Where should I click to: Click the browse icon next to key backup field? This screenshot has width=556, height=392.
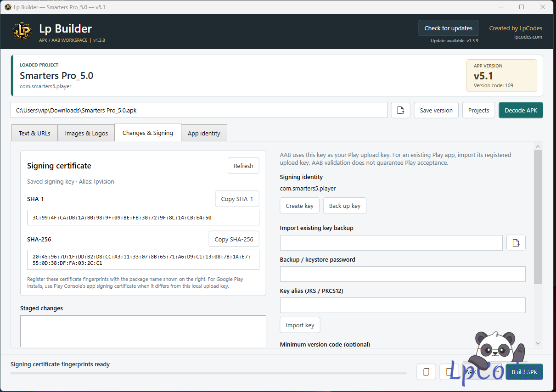coord(516,243)
